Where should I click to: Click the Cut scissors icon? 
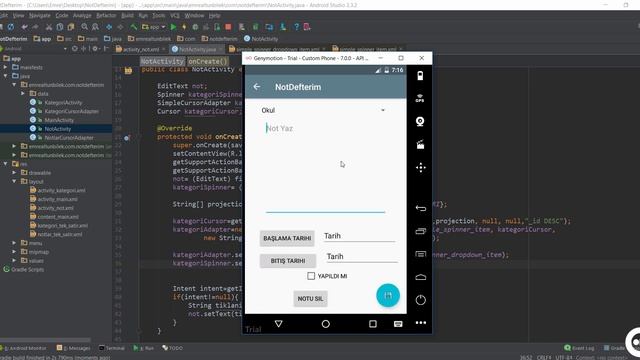pos(49,27)
